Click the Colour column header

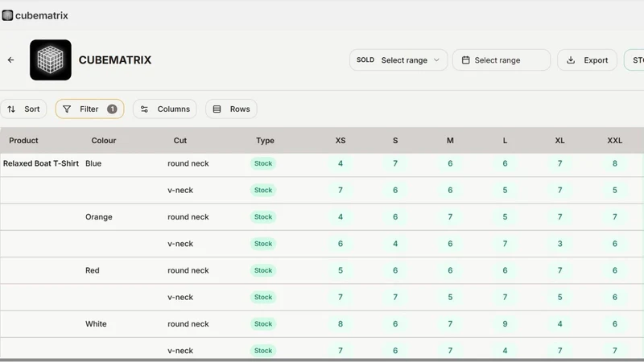click(104, 140)
